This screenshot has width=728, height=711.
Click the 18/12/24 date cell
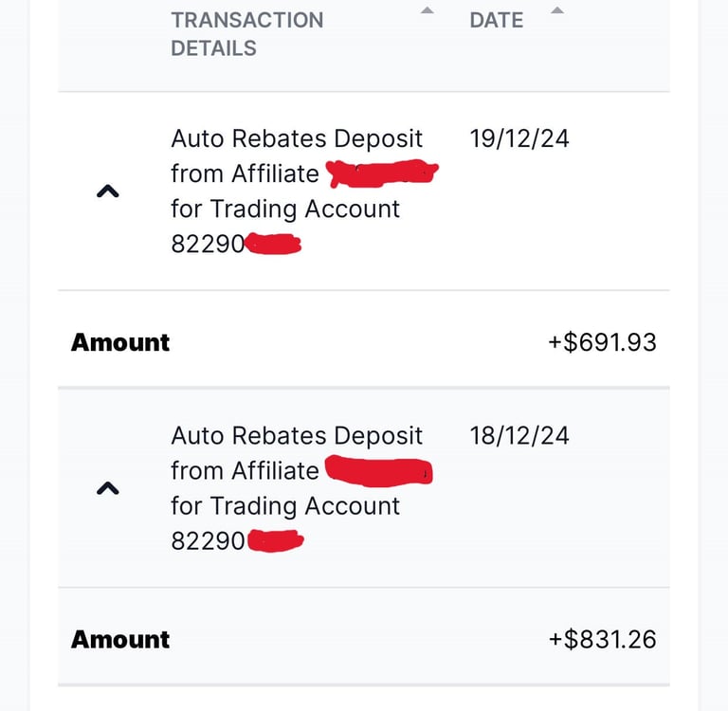(x=519, y=436)
